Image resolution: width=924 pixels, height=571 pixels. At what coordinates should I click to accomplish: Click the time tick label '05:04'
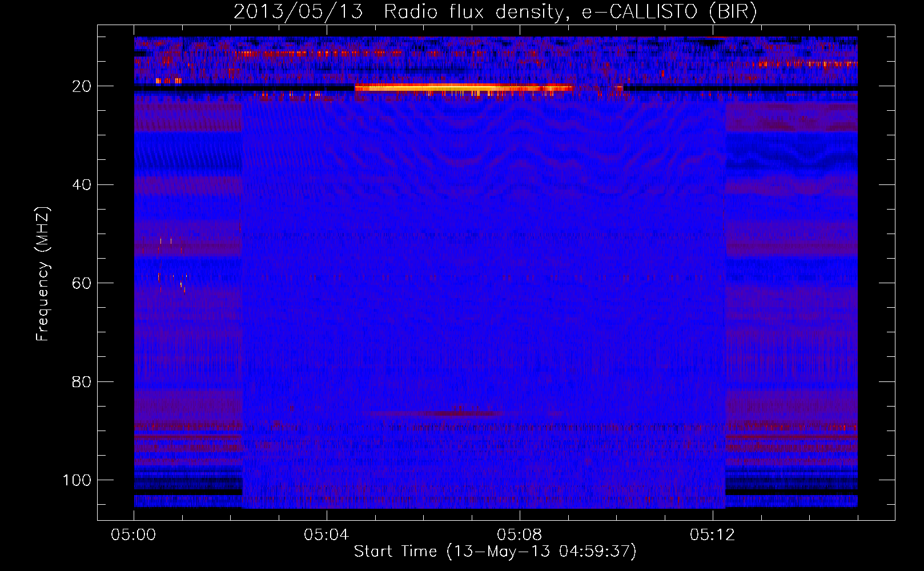tap(327, 535)
